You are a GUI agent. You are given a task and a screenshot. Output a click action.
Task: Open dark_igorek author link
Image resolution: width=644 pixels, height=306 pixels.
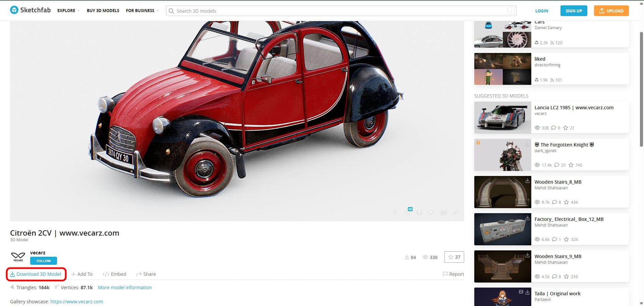coord(545,151)
